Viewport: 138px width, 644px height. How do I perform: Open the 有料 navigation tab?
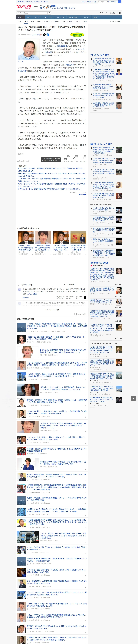(95, 17)
